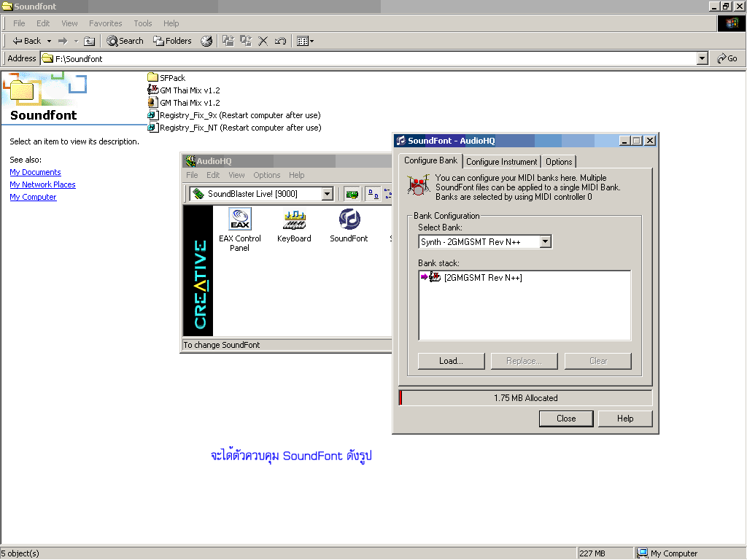Click the Undo icon in Explorer toolbar
Viewport: 747px width, 560px height.
click(280, 41)
